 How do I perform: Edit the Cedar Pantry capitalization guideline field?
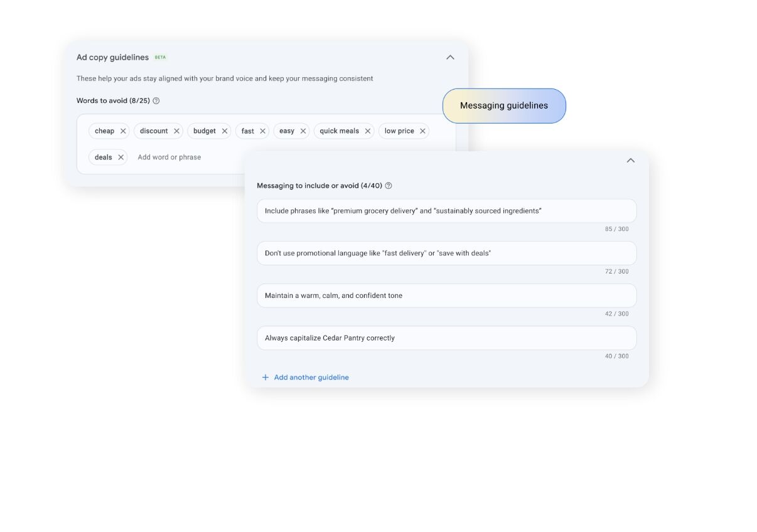click(x=447, y=338)
